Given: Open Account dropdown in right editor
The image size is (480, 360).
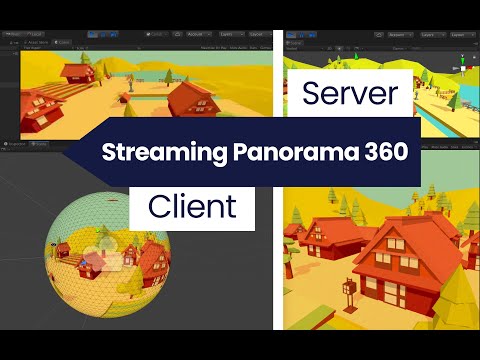Looking at the screenshot, I should point(400,35).
